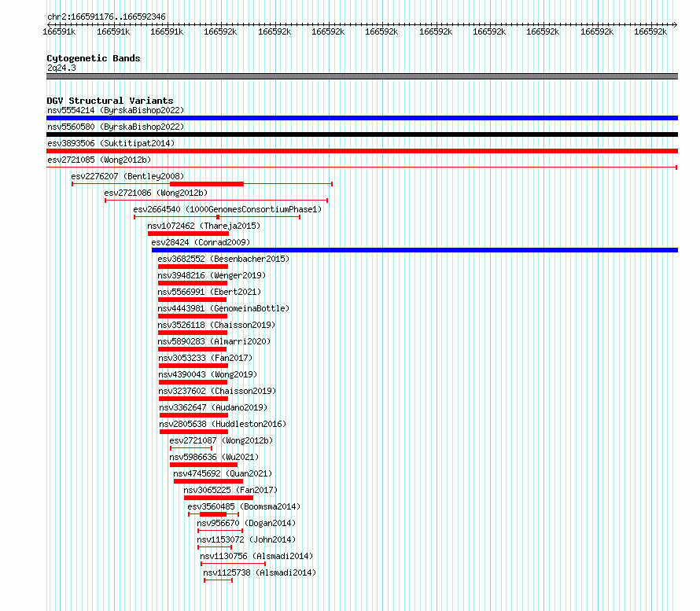Select nsv4390043 (Wong2019) label

click(x=208, y=374)
